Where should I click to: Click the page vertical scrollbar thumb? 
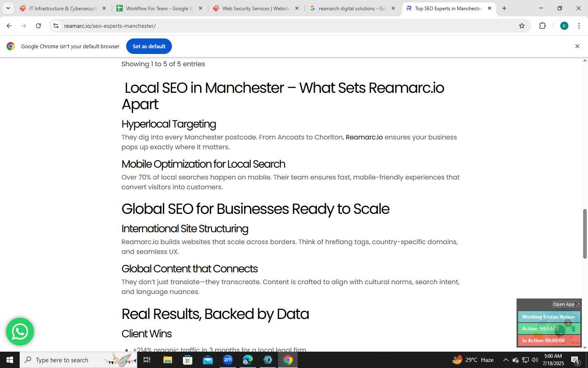[x=585, y=234]
